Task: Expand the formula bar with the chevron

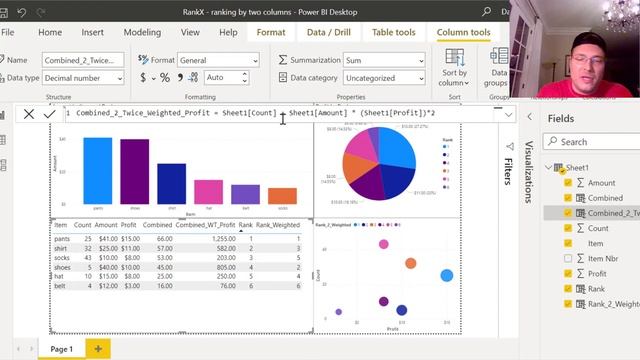Action: coord(508,115)
